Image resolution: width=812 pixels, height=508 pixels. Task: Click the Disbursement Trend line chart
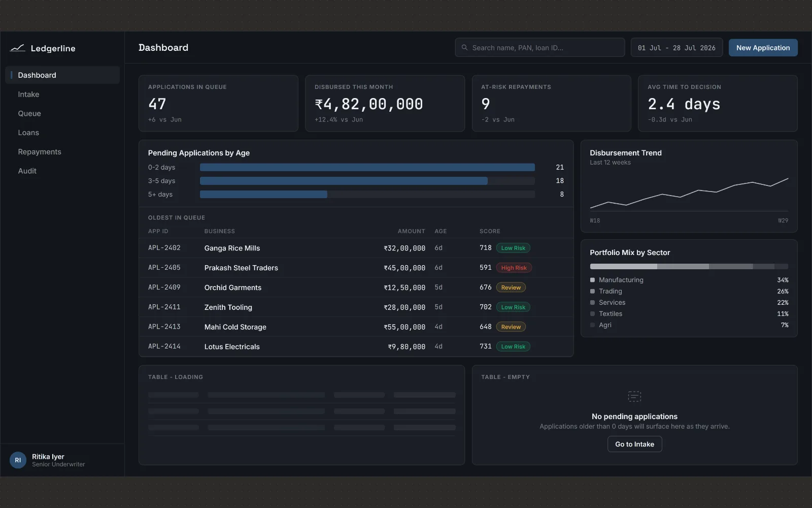pyautogui.click(x=689, y=193)
